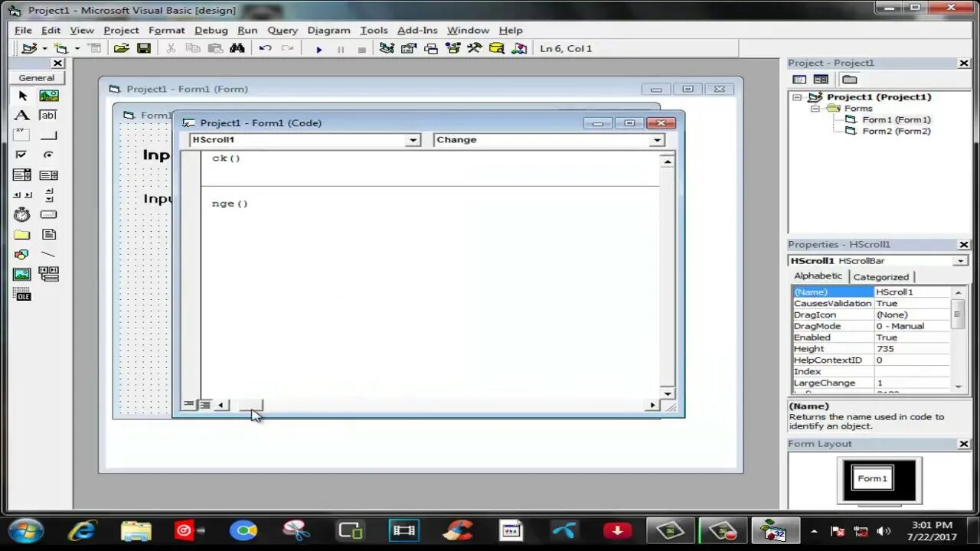Select the OLE control tool
This screenshot has width=980, height=551.
22,295
